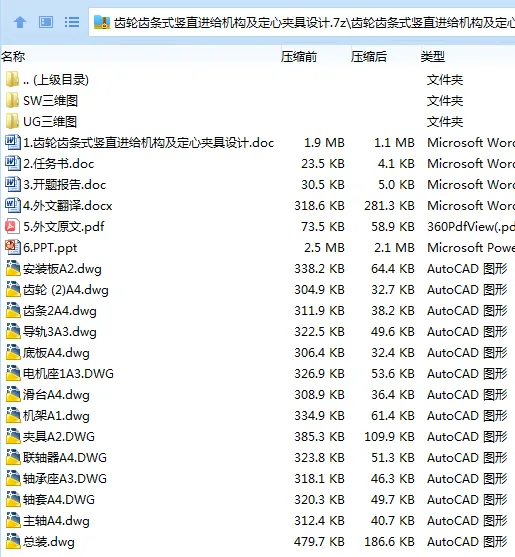
Task: Select the SW三维图 folder name
Action: point(50,101)
